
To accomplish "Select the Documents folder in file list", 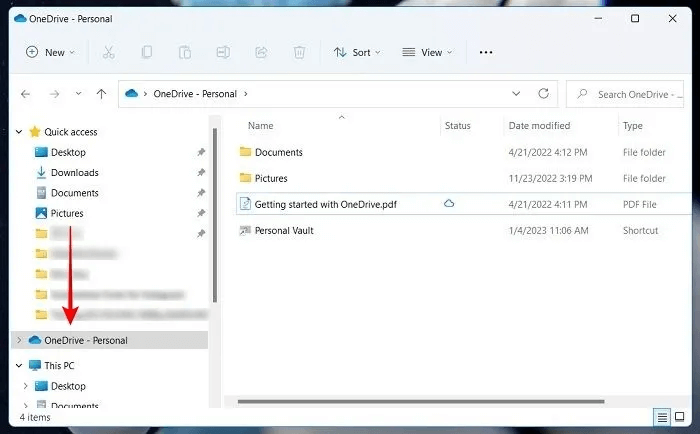I will pos(279,152).
